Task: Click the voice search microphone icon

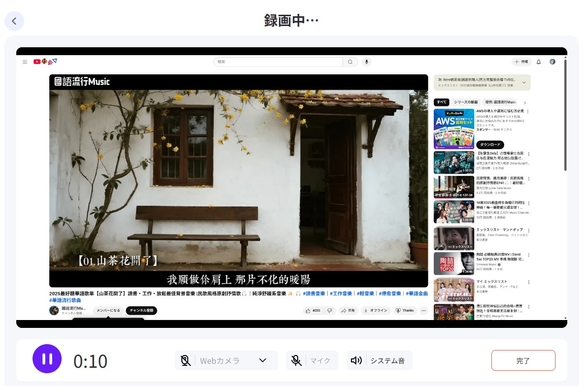Action: coord(367,62)
